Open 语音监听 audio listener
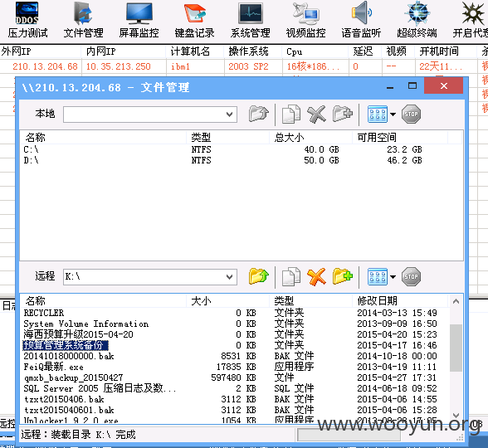This screenshot has height=448, width=488. tap(361, 20)
